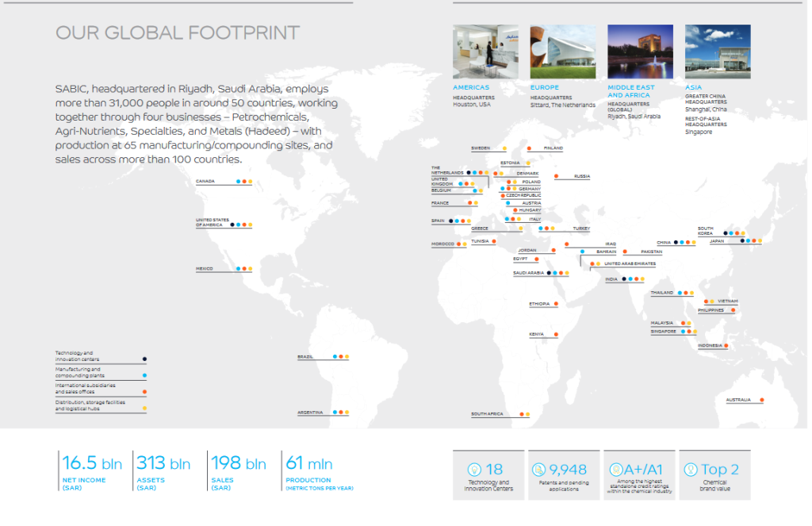This screenshot has width=812, height=526.
Task: Open the Europe headquarters building photo
Action: pos(563,52)
